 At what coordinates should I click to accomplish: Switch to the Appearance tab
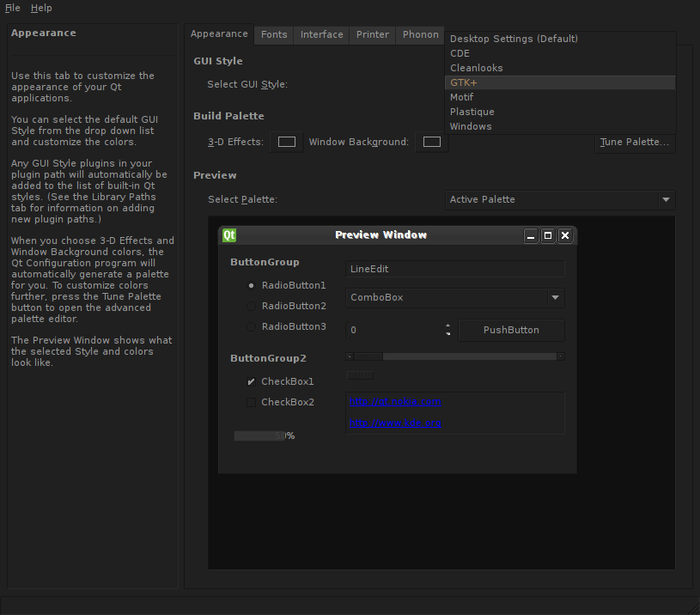[219, 33]
